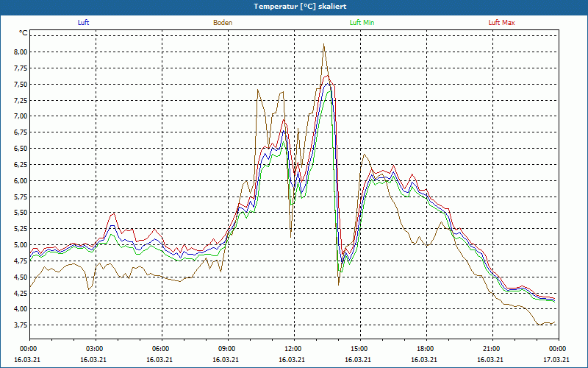Click the 12:00 time axis label
This screenshot has width=588, height=368.
(293, 349)
